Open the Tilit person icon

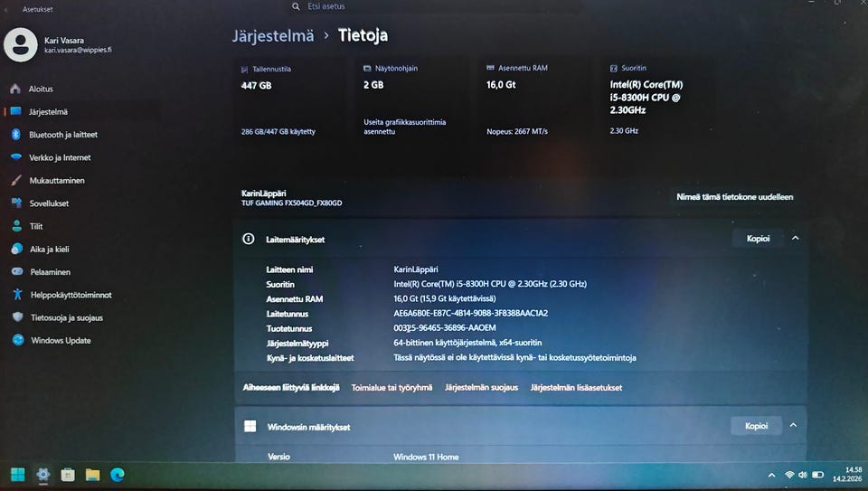point(17,226)
